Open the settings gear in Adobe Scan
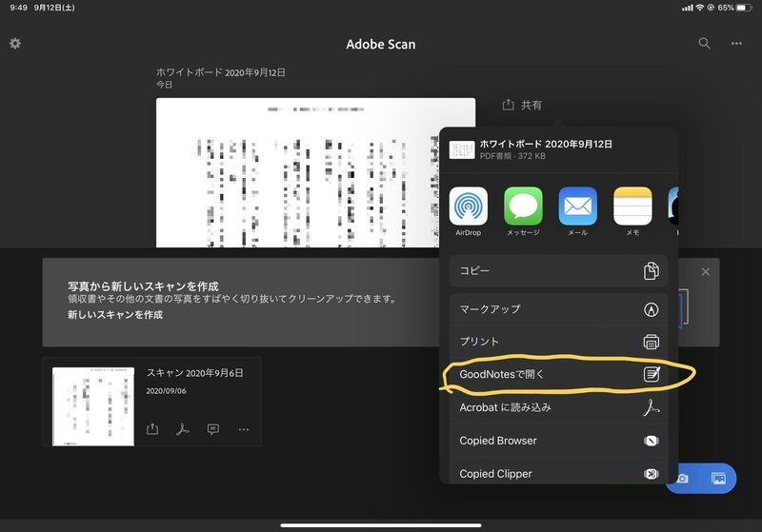This screenshot has height=532, width=762. pos(15,44)
